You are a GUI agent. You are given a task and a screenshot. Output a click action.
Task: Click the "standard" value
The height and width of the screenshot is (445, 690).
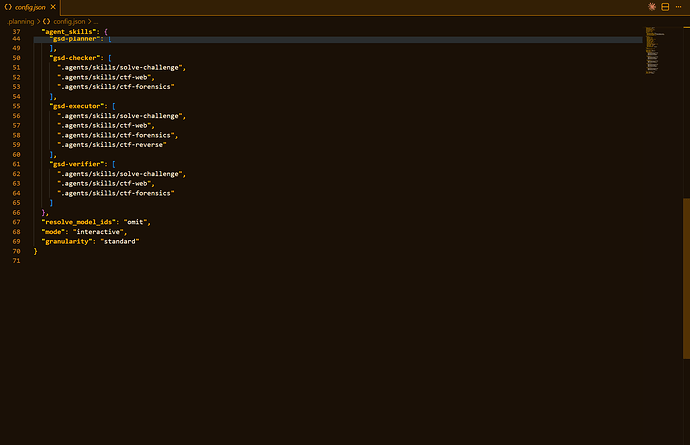120,242
